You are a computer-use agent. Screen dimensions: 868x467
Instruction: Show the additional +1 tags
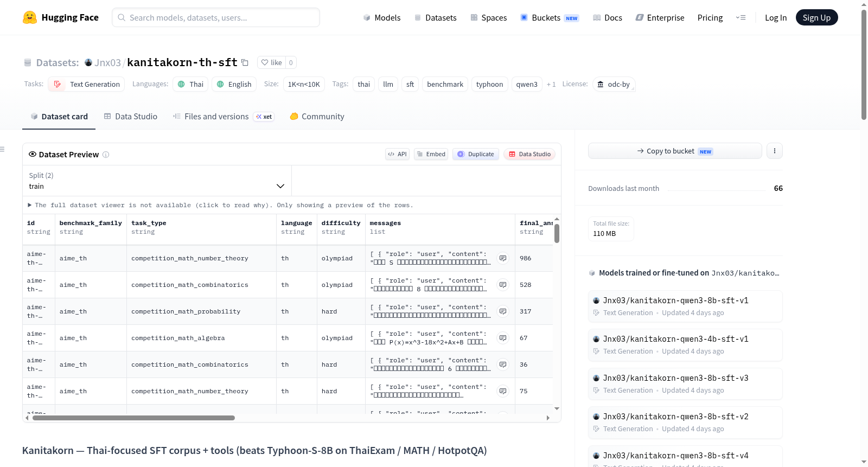[551, 85]
